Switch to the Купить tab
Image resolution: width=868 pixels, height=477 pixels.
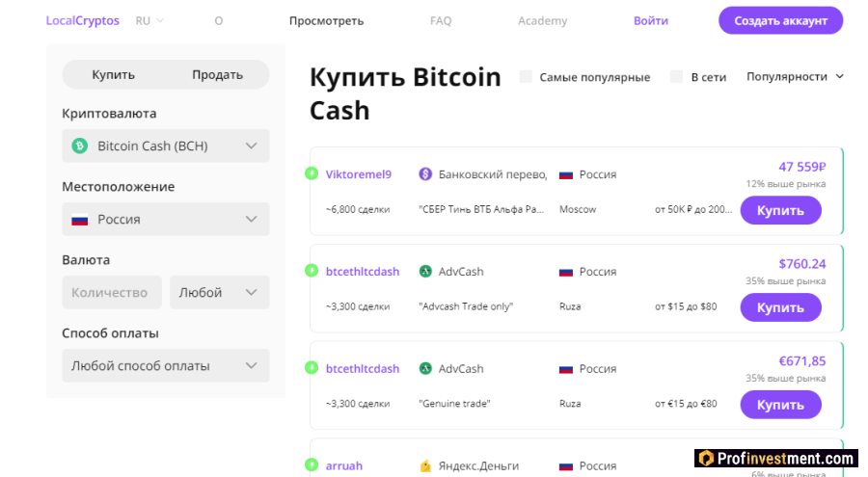(x=114, y=75)
